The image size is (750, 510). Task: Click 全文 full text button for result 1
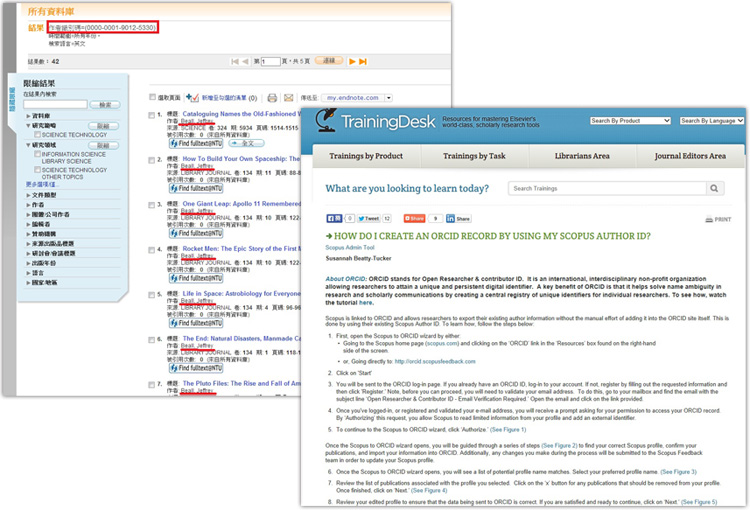[246, 143]
